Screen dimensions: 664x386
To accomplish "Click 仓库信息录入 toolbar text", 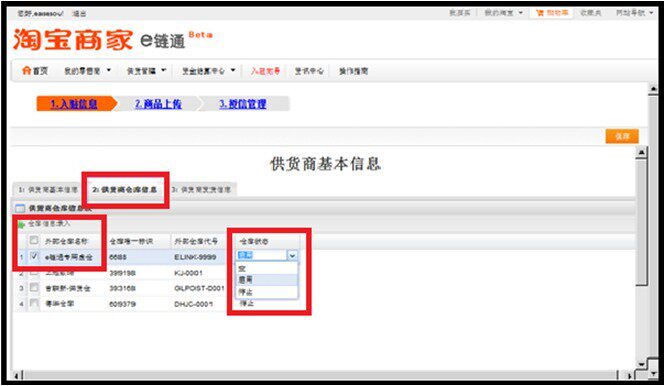I will pyautogui.click(x=49, y=223).
